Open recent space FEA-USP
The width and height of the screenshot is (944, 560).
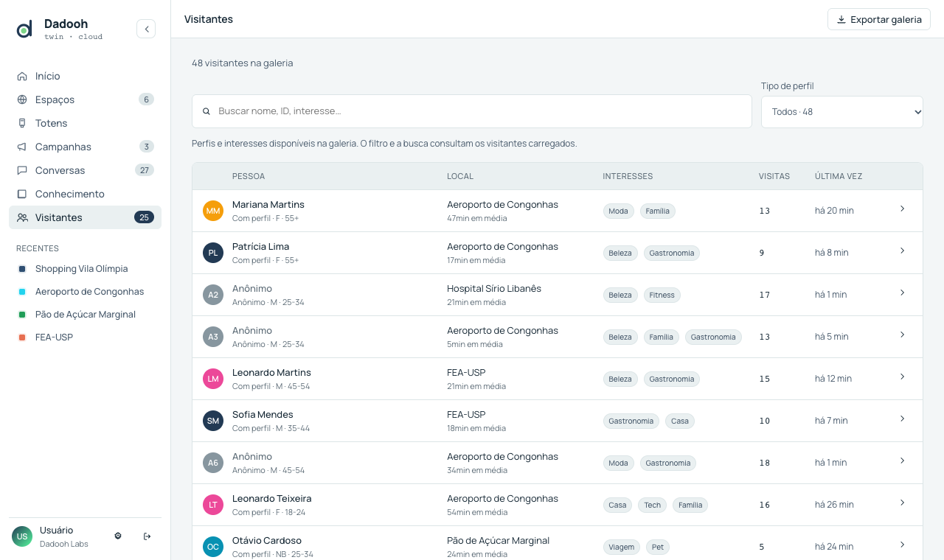point(85,337)
